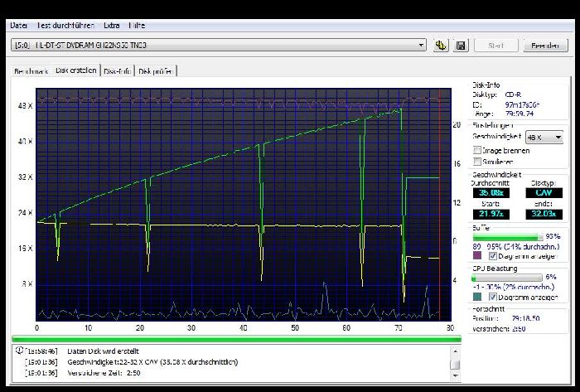Switch to the Benchmark tab
The image size is (580, 392).
pos(31,71)
